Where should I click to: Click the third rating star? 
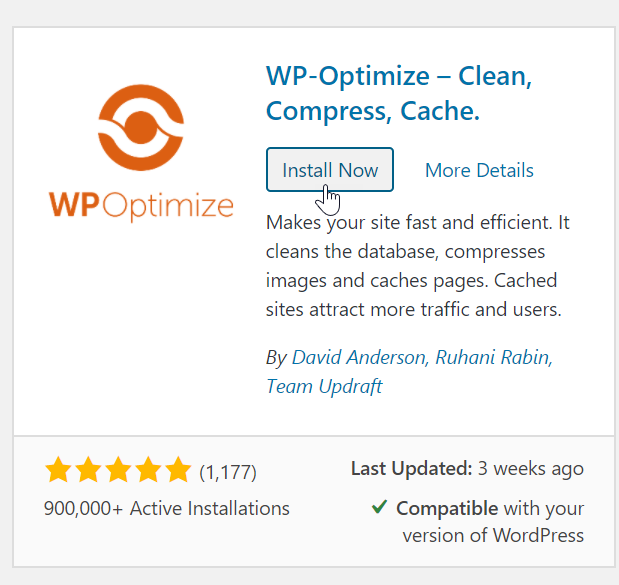pos(117,470)
